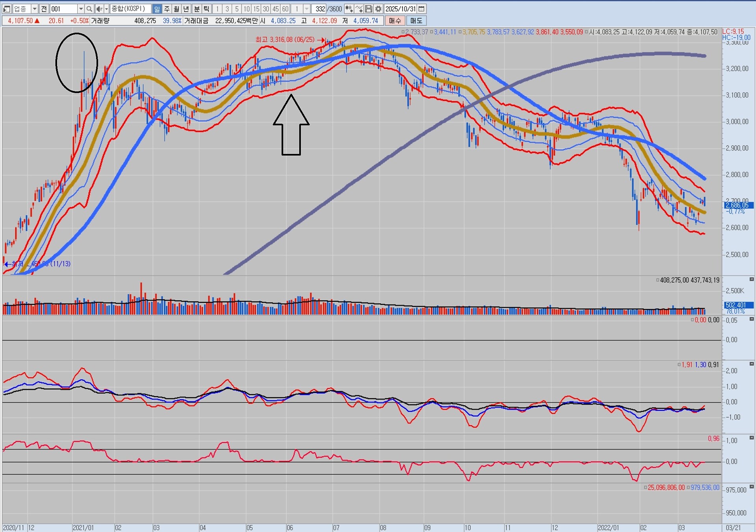Click the 332 candle count field
Screen dimensions: 756x532
tap(320, 9)
